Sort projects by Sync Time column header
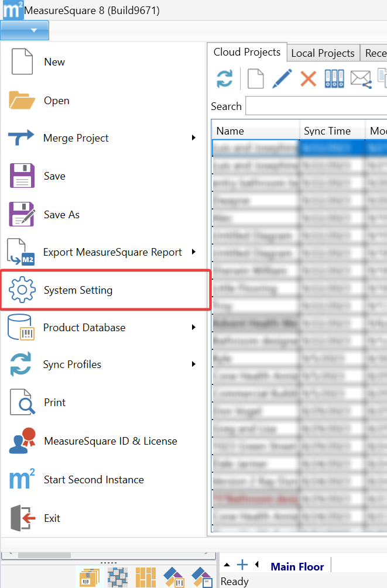This screenshot has height=588, width=387. (x=332, y=131)
